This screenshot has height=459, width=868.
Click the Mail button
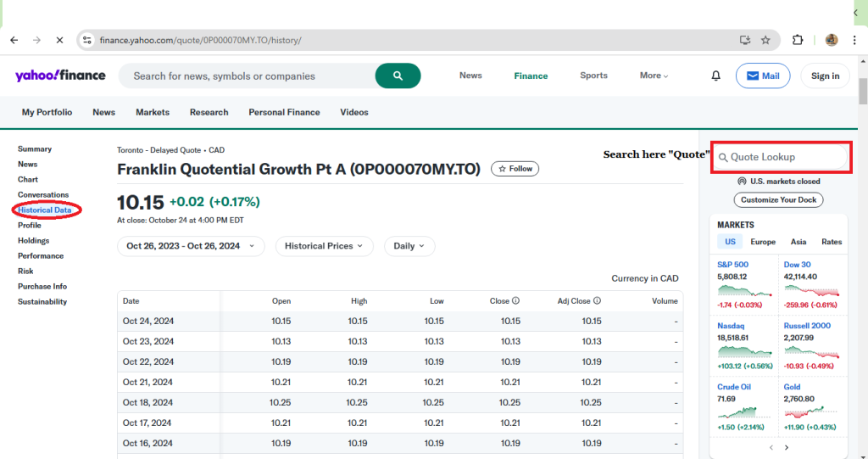(763, 76)
